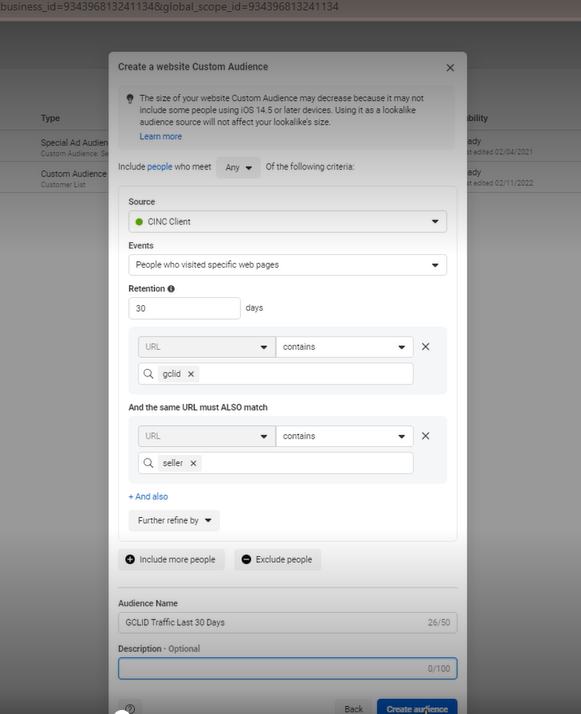Click the search icon in the seller field
Viewport: 581px width, 714px height.
click(148, 463)
